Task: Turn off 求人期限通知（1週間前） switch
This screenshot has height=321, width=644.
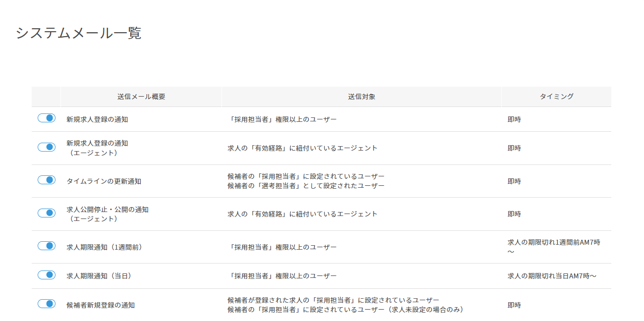Action: [47, 246]
